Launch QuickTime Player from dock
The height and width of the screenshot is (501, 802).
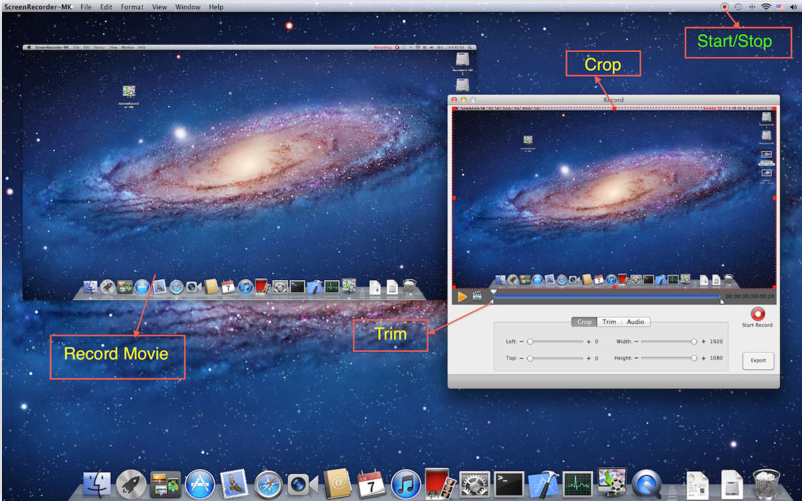point(647,484)
